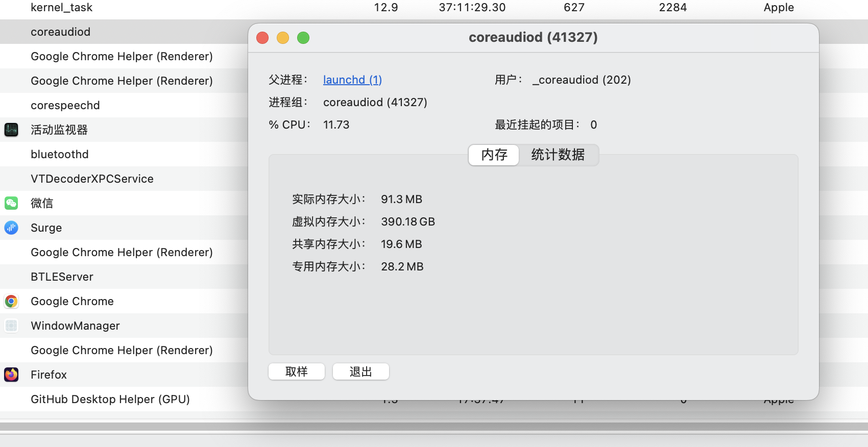The width and height of the screenshot is (868, 447).
Task: Click the WindowManager process icon
Action: coord(11,326)
